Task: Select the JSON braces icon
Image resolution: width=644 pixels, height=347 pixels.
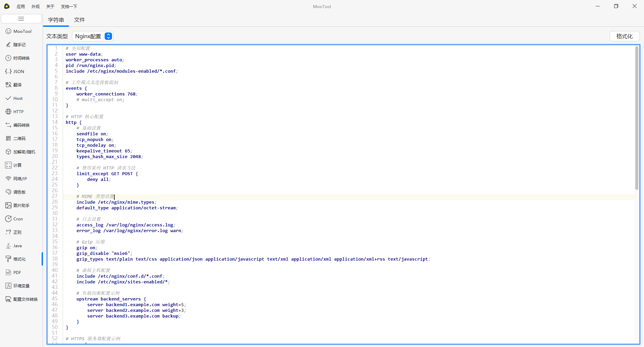Action: click(x=8, y=71)
